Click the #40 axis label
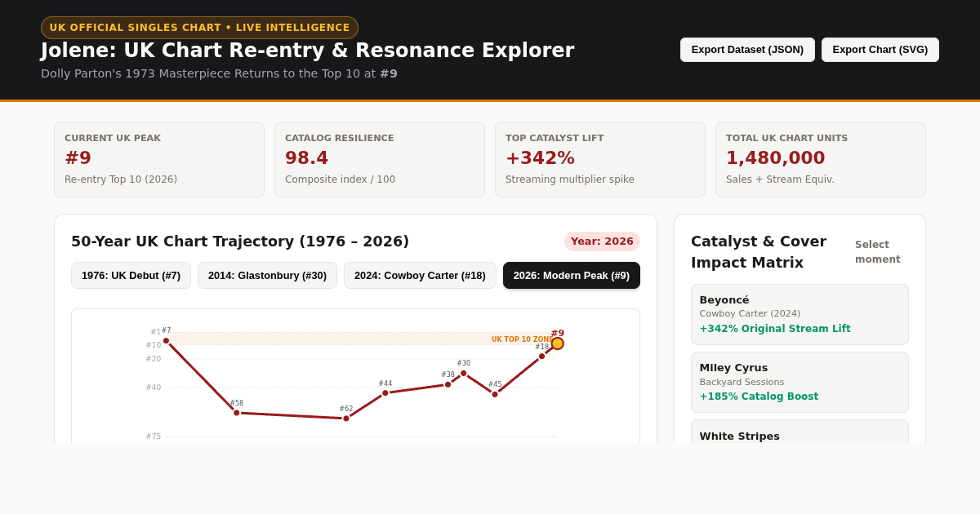This screenshot has height=514, width=980. coord(154,388)
